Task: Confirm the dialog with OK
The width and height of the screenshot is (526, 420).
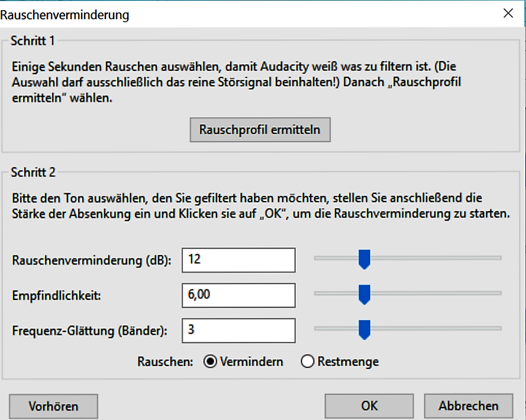Action: click(369, 406)
